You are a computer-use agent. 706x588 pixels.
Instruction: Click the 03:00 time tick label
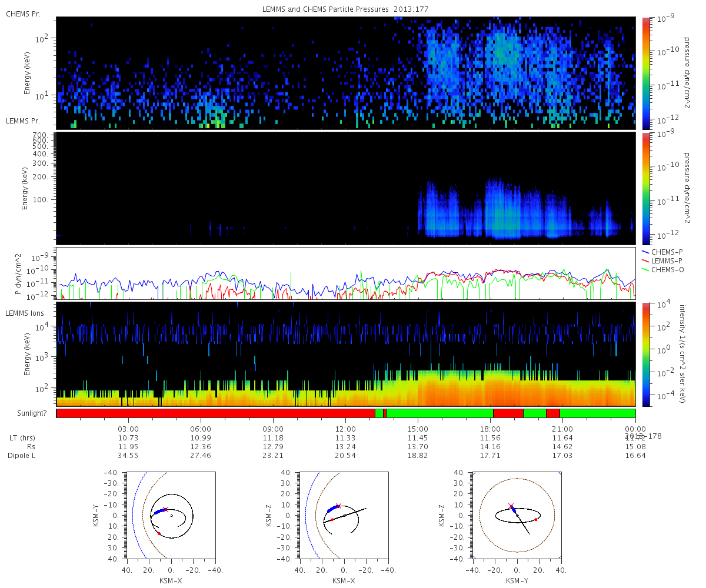tap(128, 429)
